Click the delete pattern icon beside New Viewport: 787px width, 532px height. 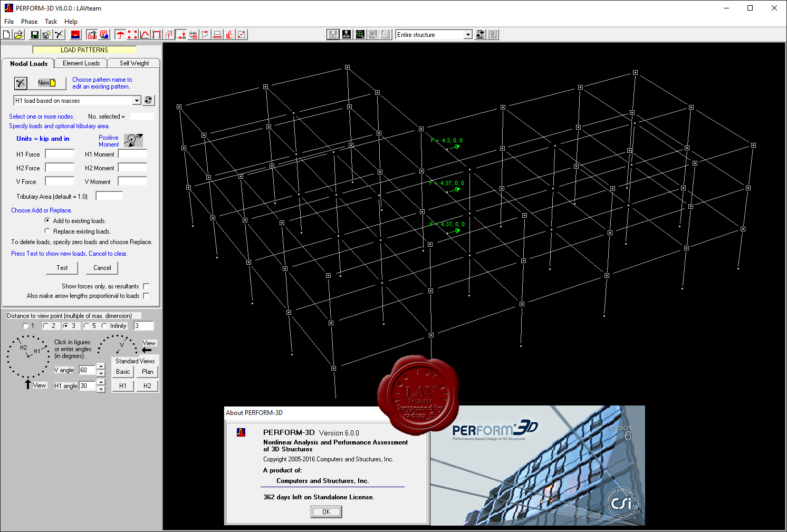point(21,83)
